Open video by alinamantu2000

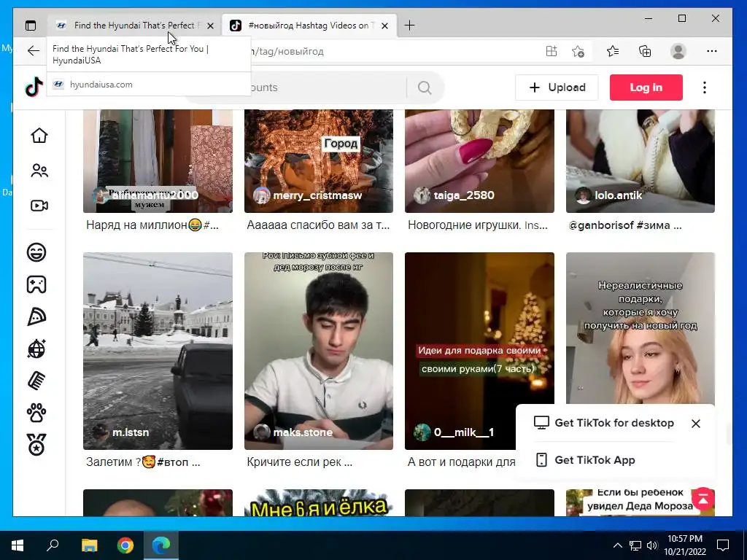pyautogui.click(x=158, y=161)
